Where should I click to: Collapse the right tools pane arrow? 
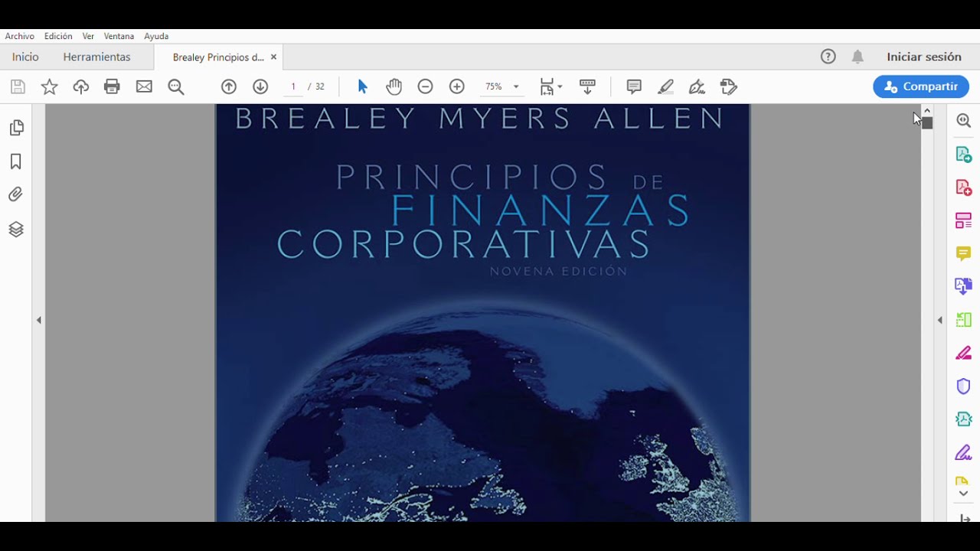[940, 320]
